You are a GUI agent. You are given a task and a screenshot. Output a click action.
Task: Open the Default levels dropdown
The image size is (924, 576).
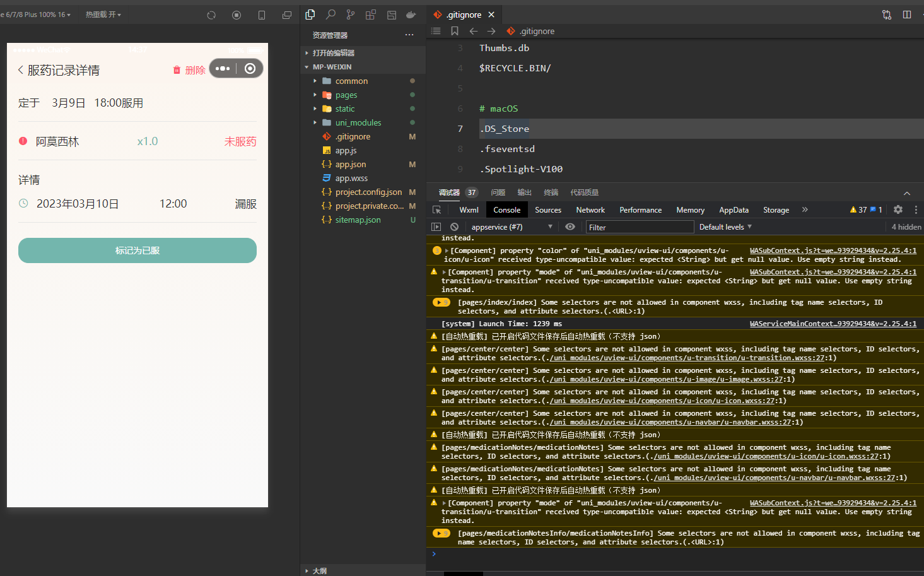[725, 227]
